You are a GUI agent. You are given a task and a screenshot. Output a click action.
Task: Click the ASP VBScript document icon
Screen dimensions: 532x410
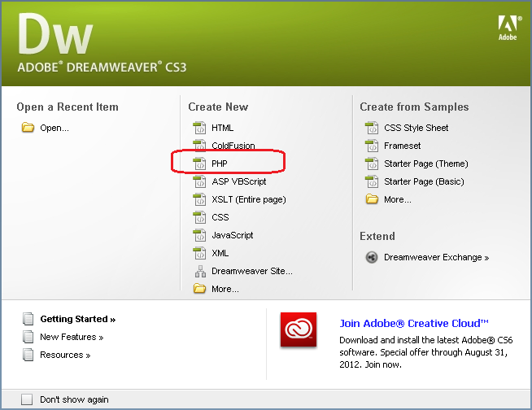(199, 181)
